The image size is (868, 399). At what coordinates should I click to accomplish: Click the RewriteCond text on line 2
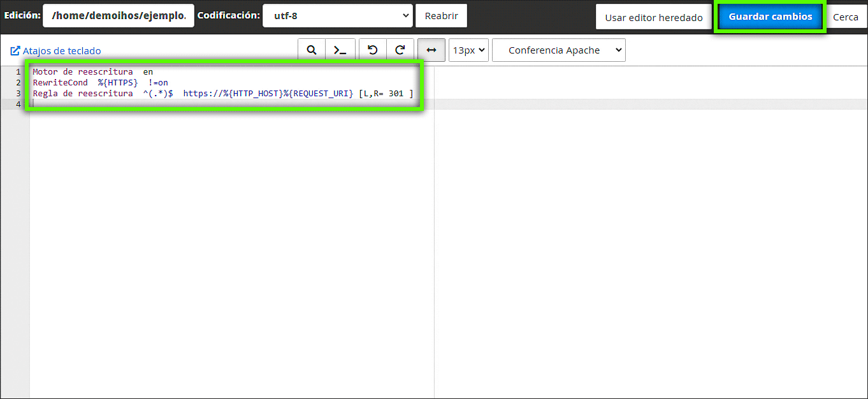click(60, 83)
